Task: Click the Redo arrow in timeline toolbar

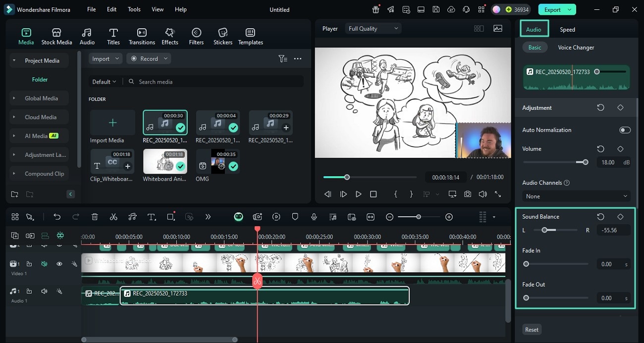Action: (x=76, y=217)
